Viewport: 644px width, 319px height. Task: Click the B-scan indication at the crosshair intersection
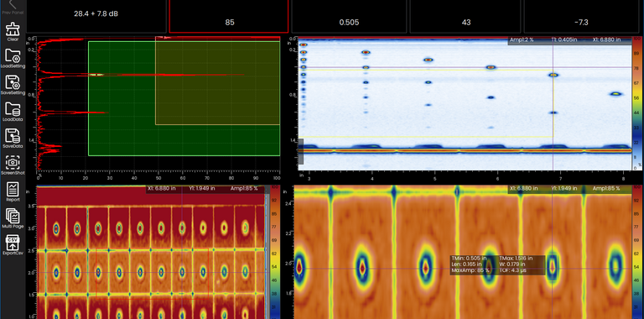(x=553, y=76)
